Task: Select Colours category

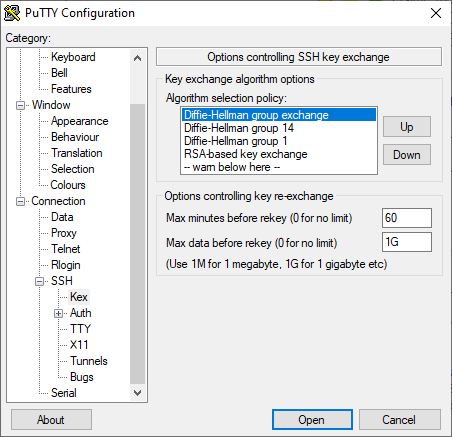Action: pos(68,185)
